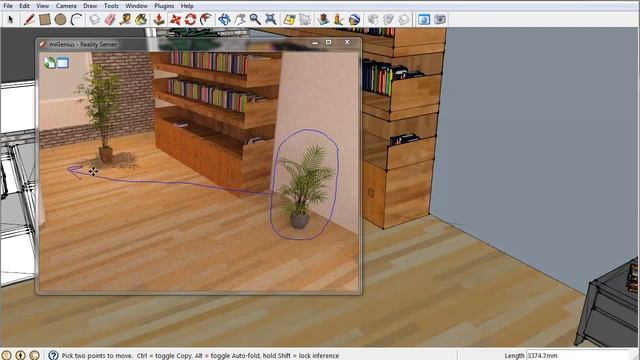
Task: Click the blue window icon in Reality Server
Action: tap(62, 63)
